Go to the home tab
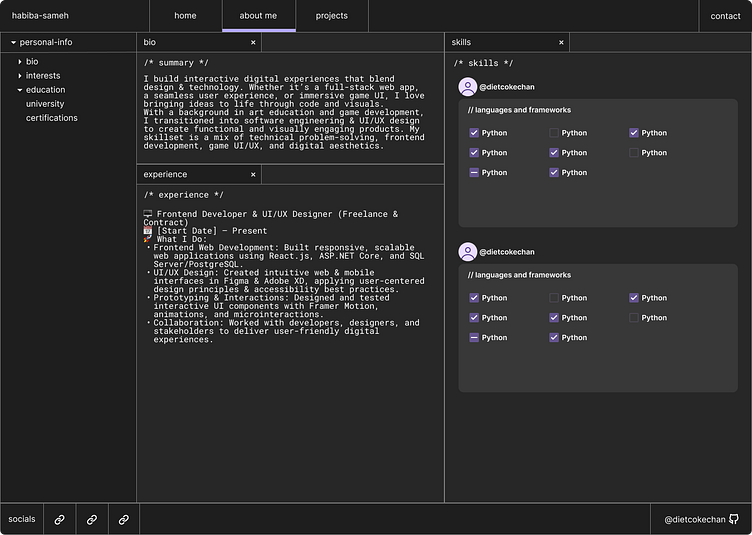 185,16
